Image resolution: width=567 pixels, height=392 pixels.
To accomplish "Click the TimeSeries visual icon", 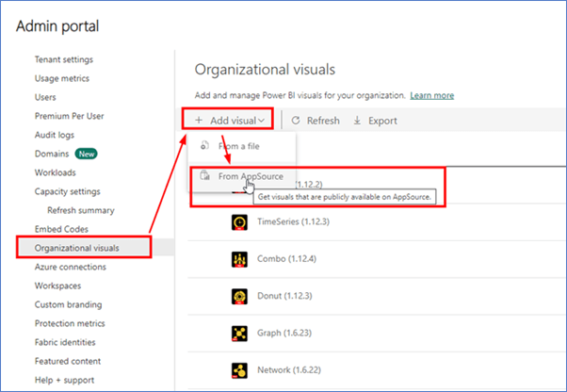I will point(239,222).
